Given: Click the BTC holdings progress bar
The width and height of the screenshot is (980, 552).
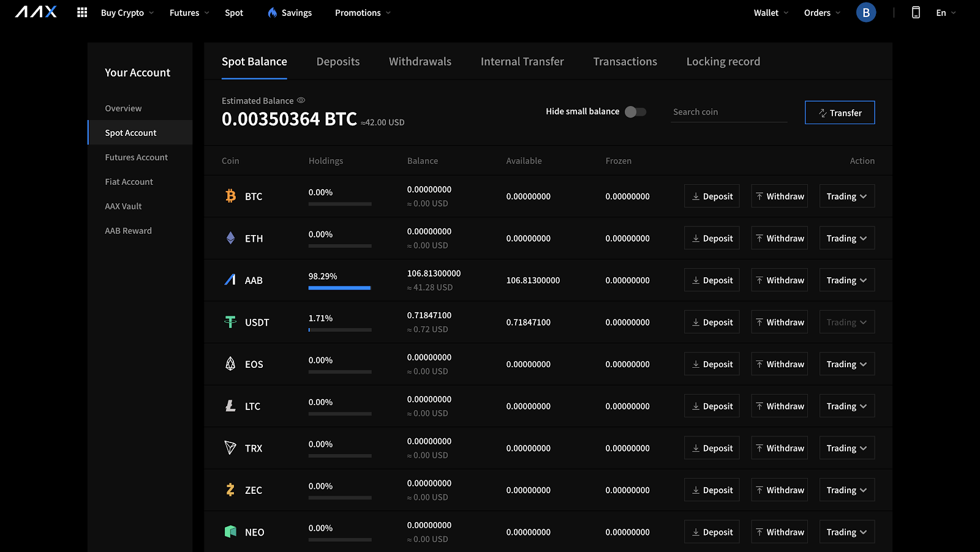Looking at the screenshot, I should click(x=340, y=204).
